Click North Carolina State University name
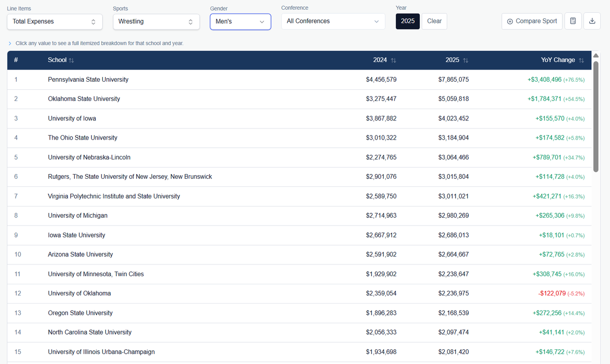Viewport: 610px width, 364px height. pos(90,332)
